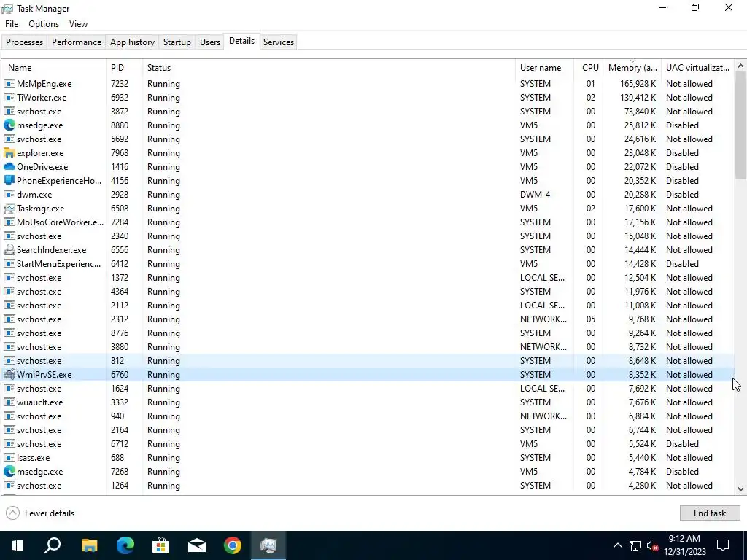747x560 pixels.
Task: Open File Explorer from taskbar
Action: pyautogui.click(x=89, y=545)
